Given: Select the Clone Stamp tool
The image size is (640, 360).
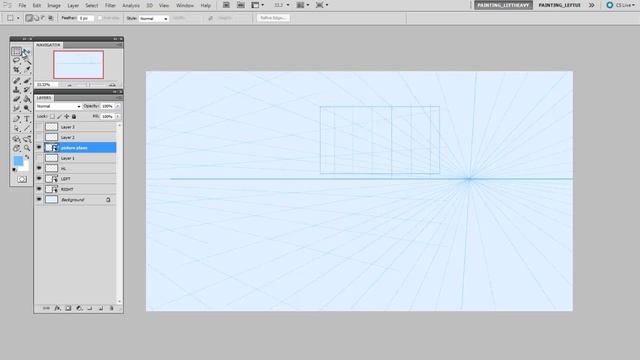Looking at the screenshot, I should [16, 89].
